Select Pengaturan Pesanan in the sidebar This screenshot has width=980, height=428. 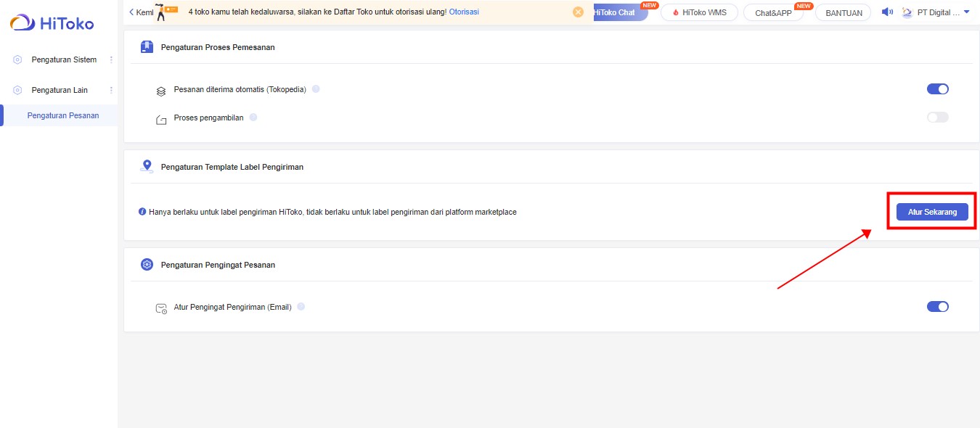click(63, 115)
